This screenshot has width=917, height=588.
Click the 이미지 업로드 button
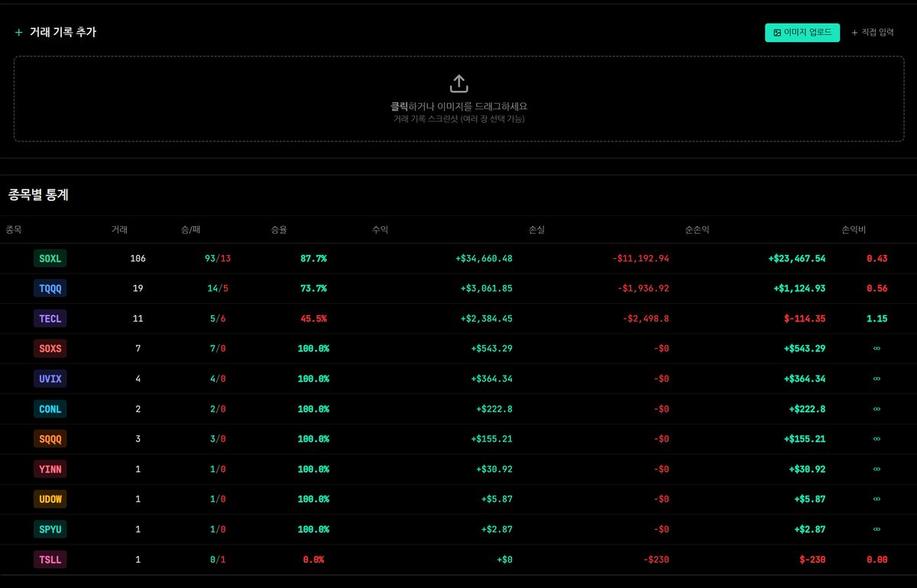[x=802, y=33]
